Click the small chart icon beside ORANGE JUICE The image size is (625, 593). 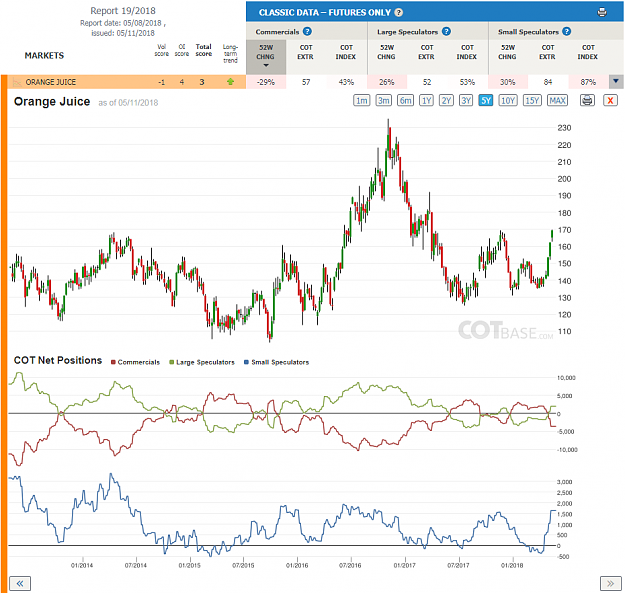click(17, 82)
